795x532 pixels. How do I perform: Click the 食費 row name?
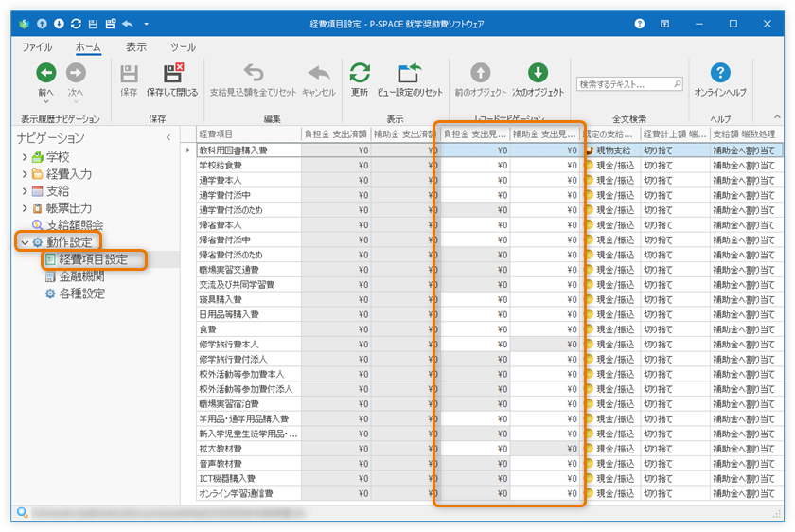[208, 329]
